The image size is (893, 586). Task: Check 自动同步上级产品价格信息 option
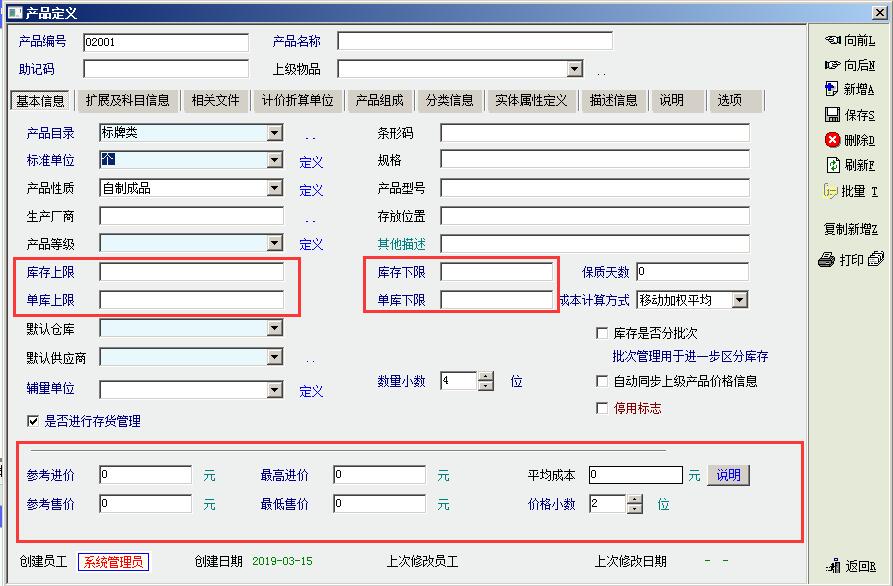[x=602, y=381]
